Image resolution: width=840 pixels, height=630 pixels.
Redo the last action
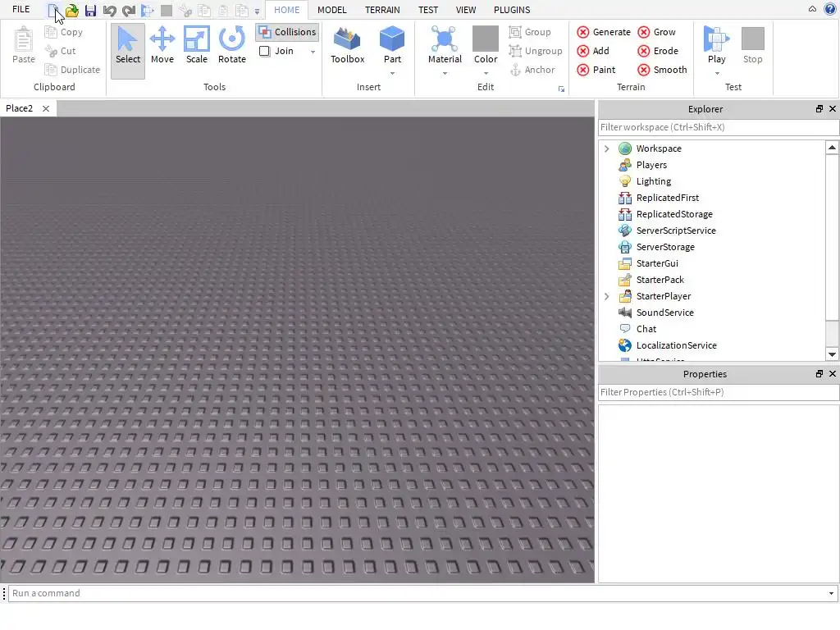(129, 10)
